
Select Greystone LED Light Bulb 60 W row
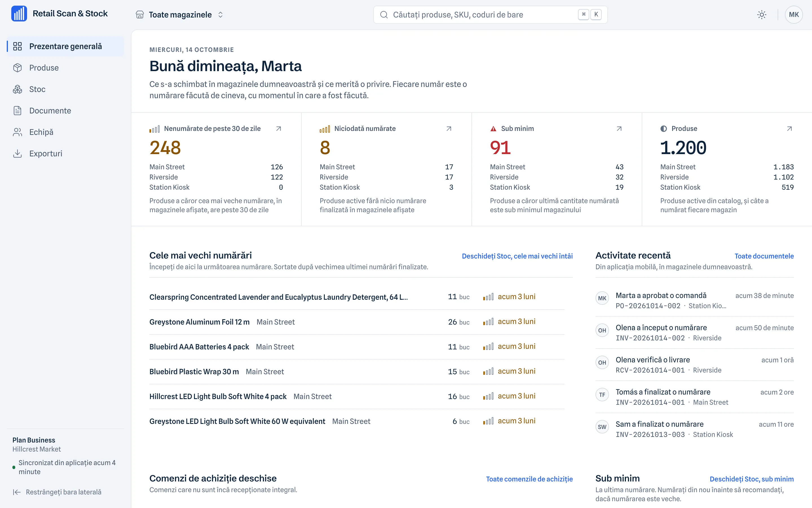coord(357,421)
